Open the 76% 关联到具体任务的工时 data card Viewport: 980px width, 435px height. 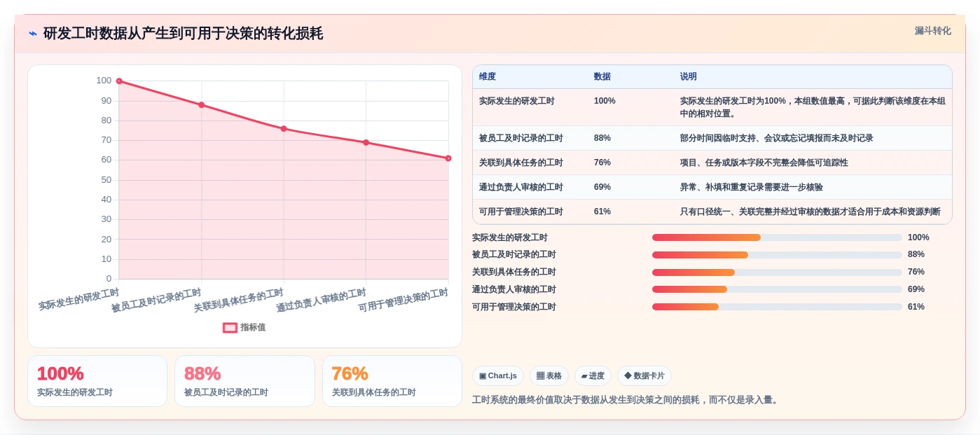pos(392,381)
